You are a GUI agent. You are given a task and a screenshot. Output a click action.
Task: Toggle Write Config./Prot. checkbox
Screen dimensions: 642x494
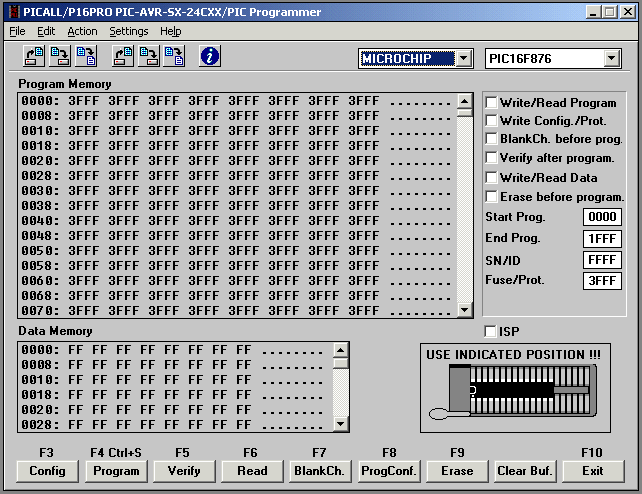pos(491,120)
